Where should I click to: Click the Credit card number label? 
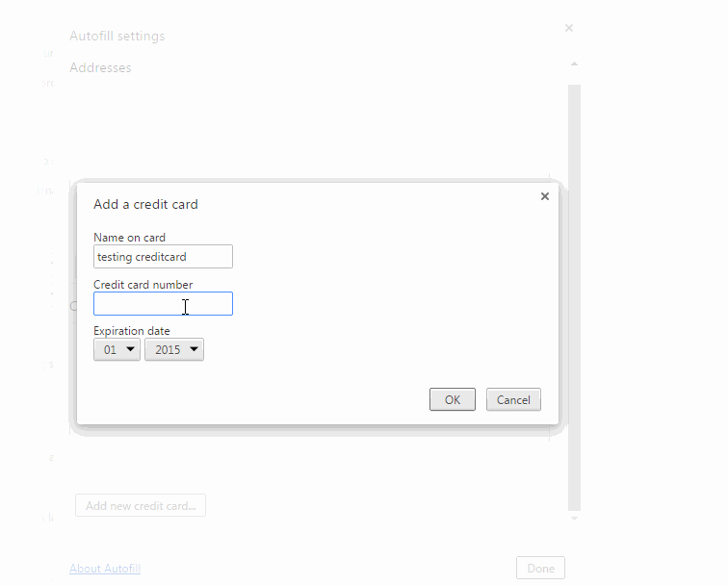coord(143,285)
